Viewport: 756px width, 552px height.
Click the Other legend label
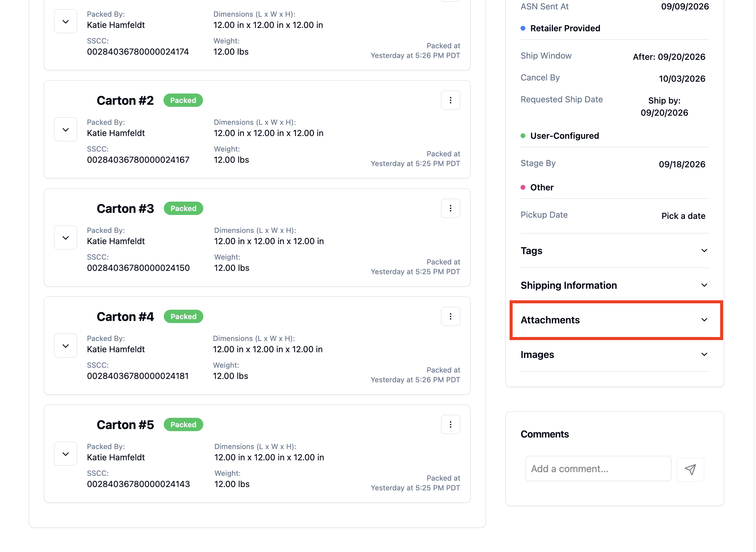pyautogui.click(x=542, y=187)
